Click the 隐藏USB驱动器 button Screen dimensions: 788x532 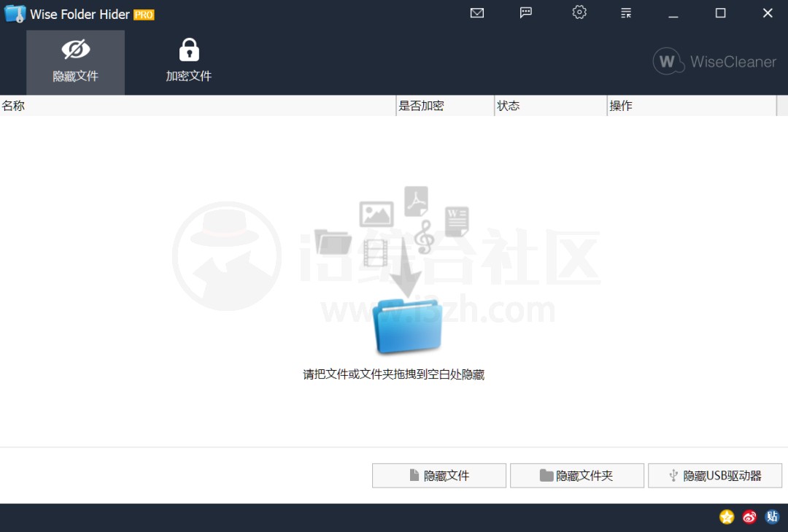[x=715, y=475]
